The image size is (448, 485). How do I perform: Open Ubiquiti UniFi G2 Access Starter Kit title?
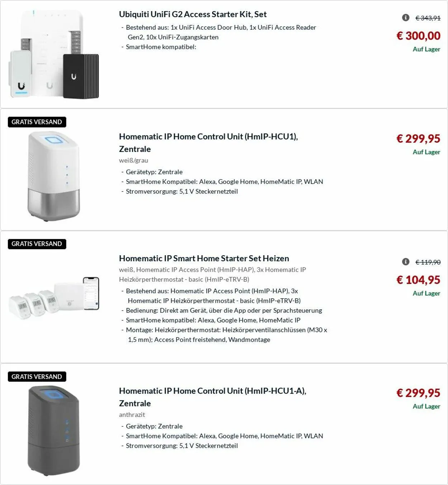[x=193, y=14]
